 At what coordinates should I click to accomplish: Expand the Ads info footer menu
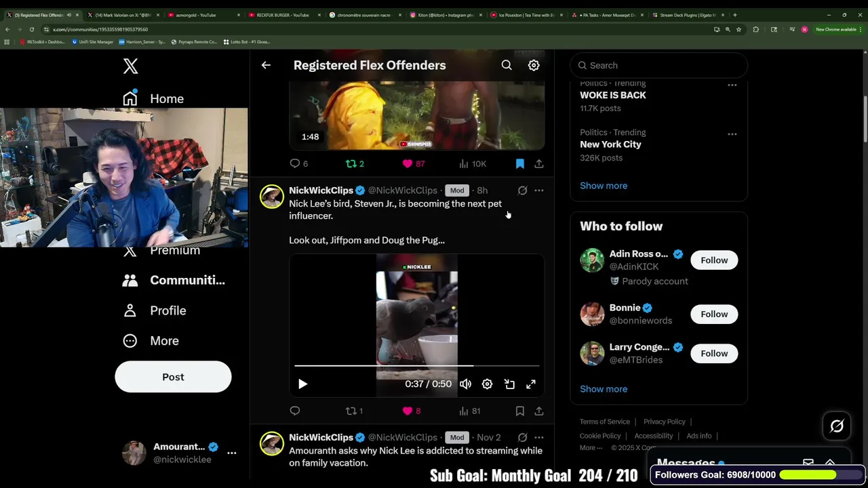[x=699, y=436]
